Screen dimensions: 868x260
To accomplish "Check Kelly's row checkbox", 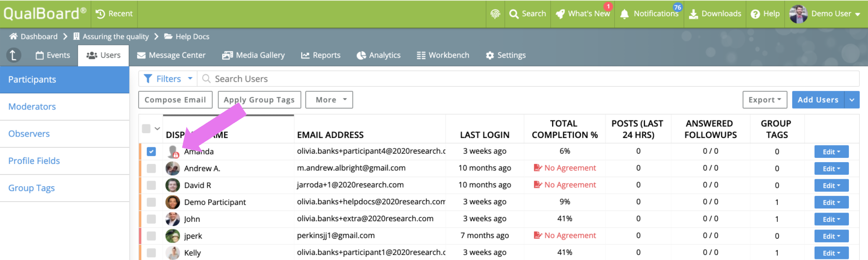I will [x=151, y=253].
